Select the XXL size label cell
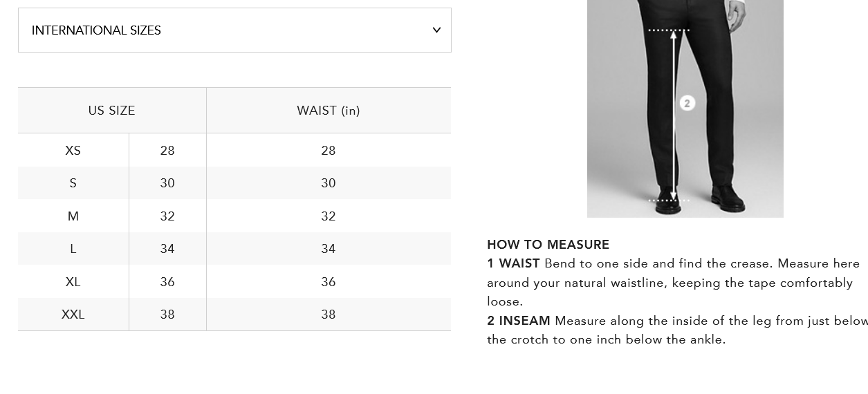 pyautogui.click(x=73, y=315)
